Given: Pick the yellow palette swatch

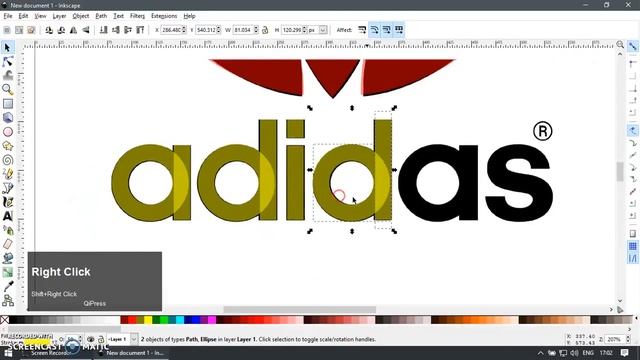Looking at the screenshot, I should tap(148, 320).
